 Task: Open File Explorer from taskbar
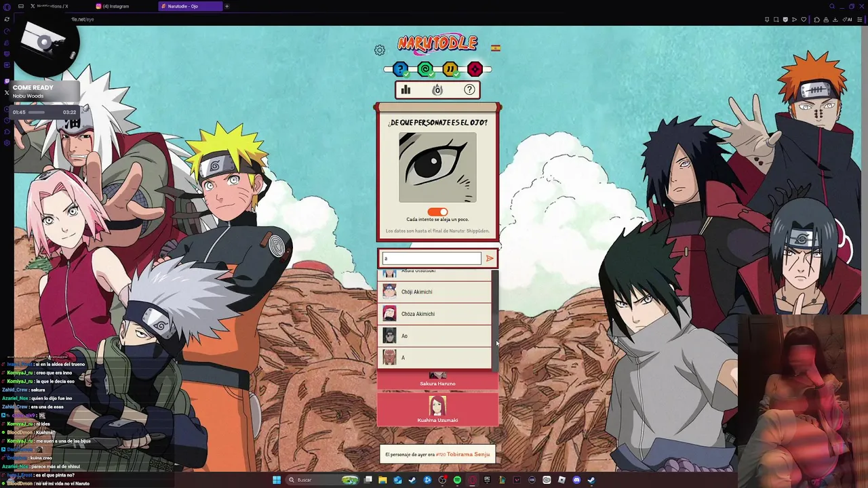(382, 480)
